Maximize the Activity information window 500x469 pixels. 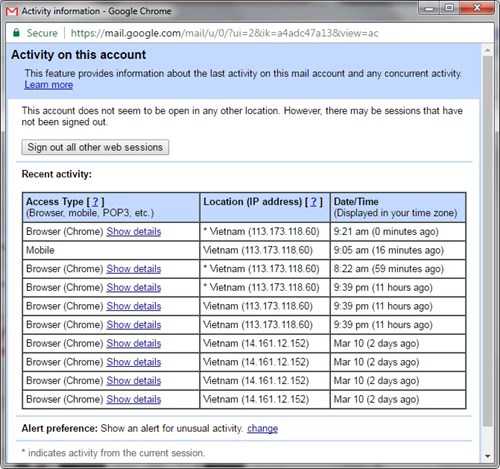point(450,8)
